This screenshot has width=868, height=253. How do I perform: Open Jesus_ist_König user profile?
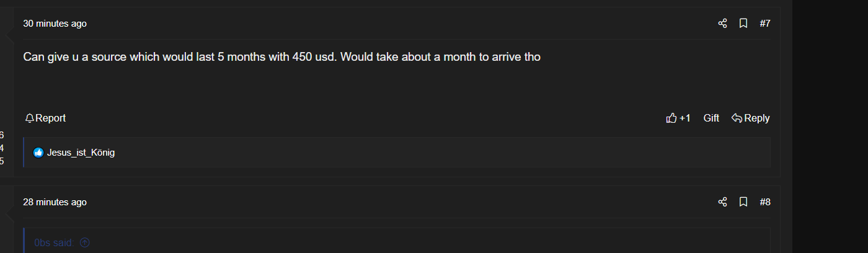point(81,153)
